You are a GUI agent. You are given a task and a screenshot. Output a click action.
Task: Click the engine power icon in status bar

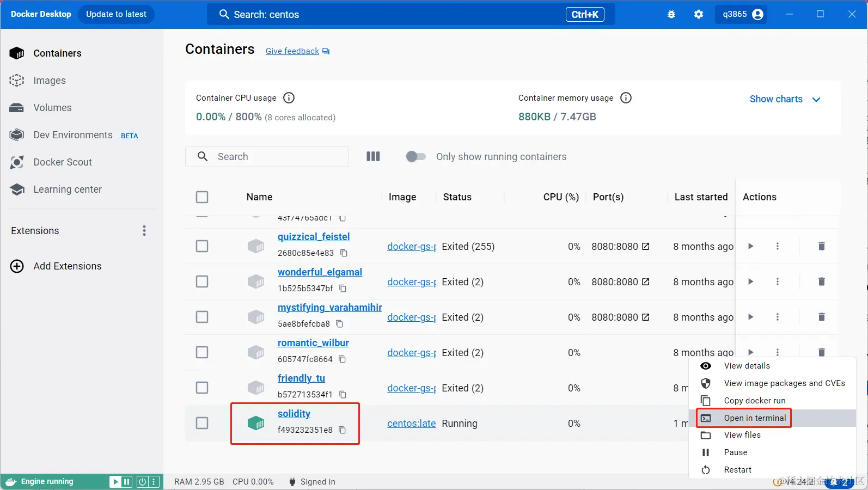142,482
